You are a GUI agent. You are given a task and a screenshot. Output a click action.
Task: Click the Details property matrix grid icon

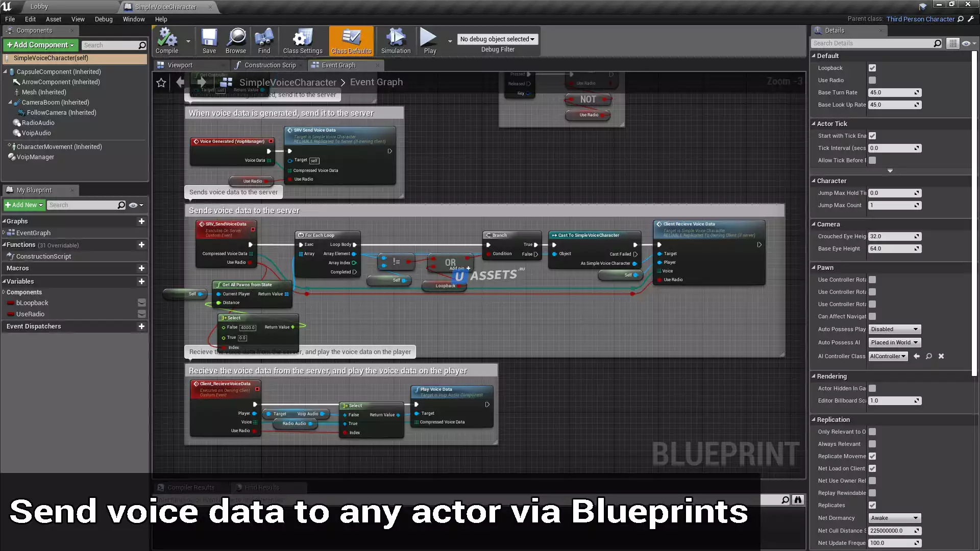pyautogui.click(x=952, y=43)
